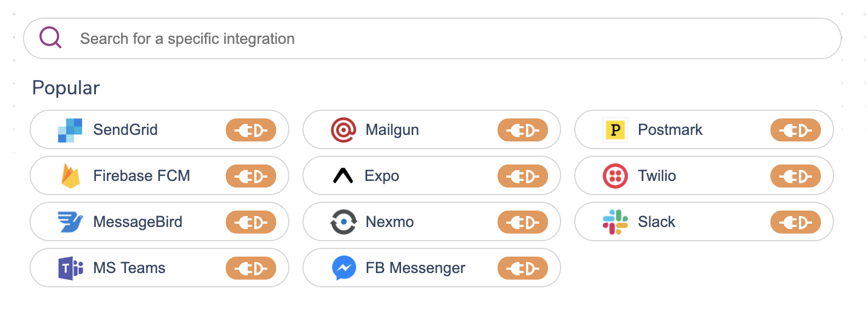This screenshot has height=318, width=868.
Task: Click the magnifying glass search icon
Action: pos(49,38)
